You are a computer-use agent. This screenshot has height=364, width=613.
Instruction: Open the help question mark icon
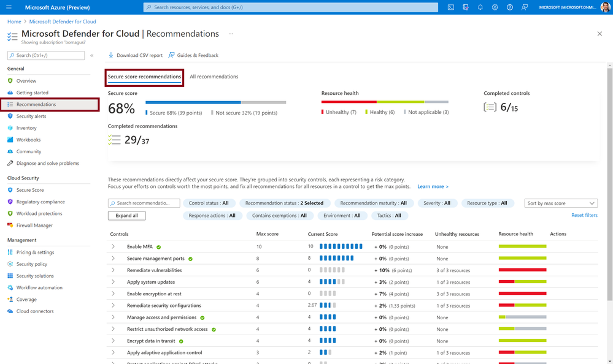pyautogui.click(x=510, y=7)
